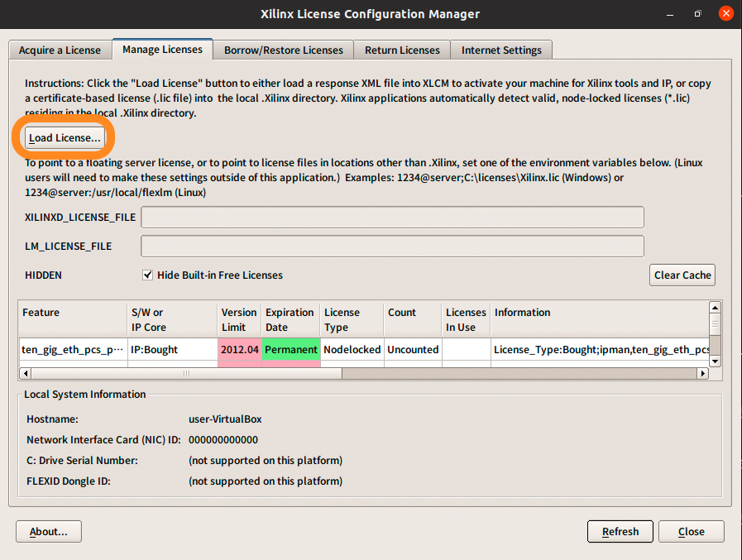This screenshot has height=560, width=742.
Task: Click the table's scroll up arrow
Action: click(x=715, y=308)
